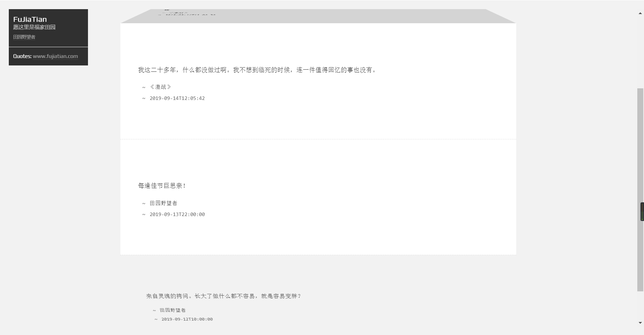Click the 2019-09-13T22:00:00 timestamp

point(177,214)
